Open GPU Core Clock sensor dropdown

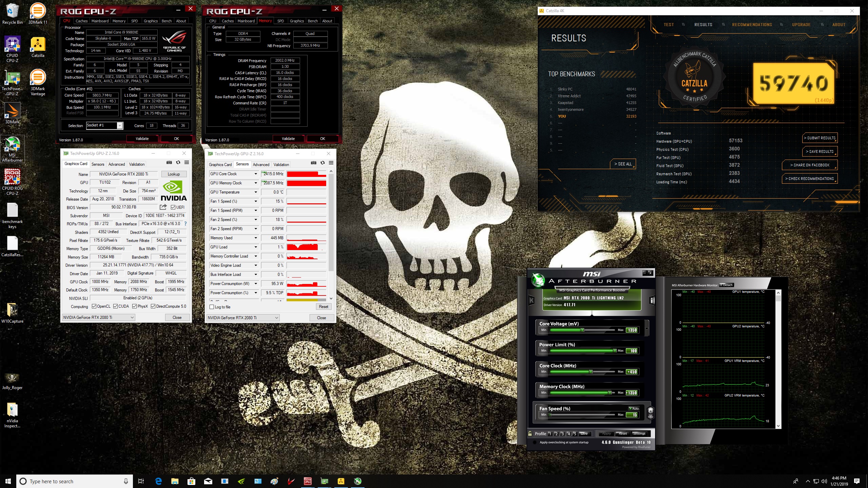pyautogui.click(x=256, y=174)
